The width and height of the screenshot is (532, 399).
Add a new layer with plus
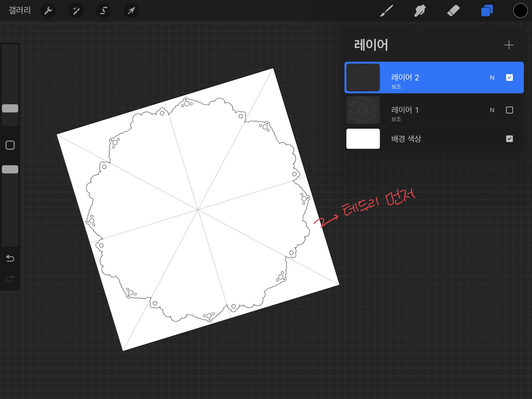click(x=509, y=45)
